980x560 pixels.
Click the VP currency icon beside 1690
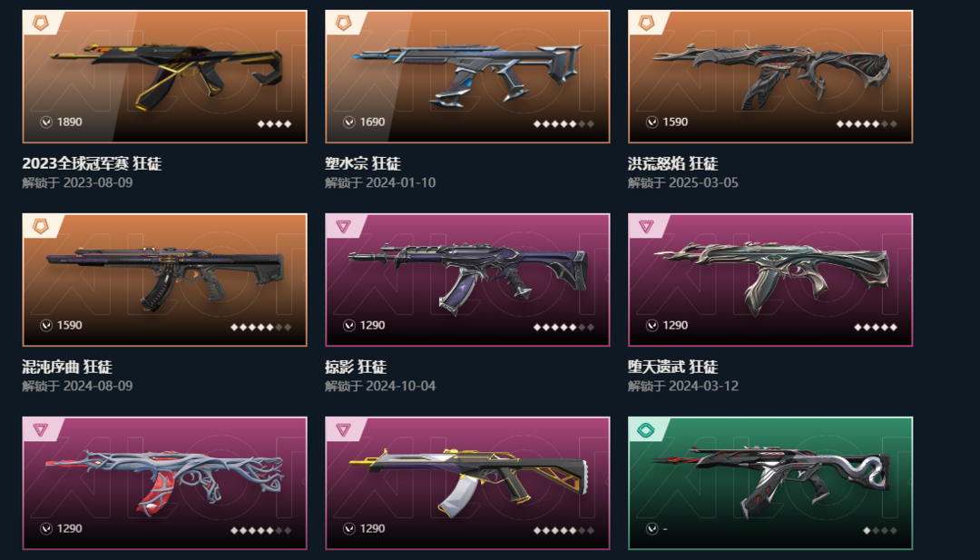tap(349, 122)
